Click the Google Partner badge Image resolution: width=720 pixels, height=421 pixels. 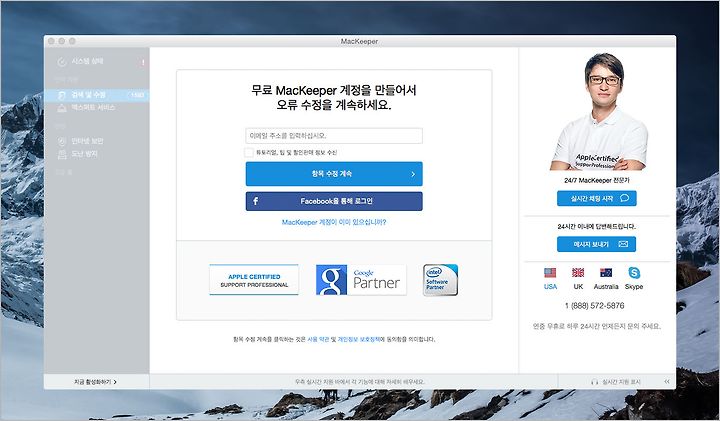point(361,280)
